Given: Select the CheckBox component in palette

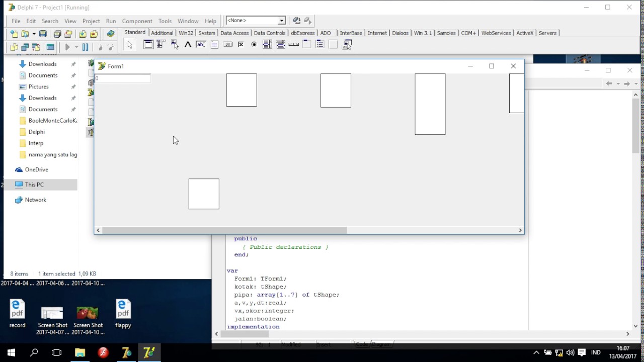Looking at the screenshot, I should click(240, 45).
